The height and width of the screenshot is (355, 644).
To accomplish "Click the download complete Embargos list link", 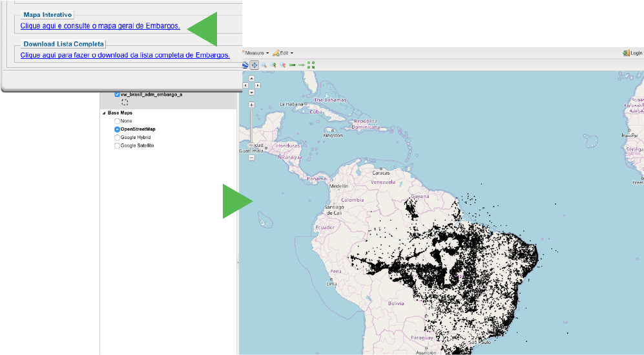I will pos(125,56).
